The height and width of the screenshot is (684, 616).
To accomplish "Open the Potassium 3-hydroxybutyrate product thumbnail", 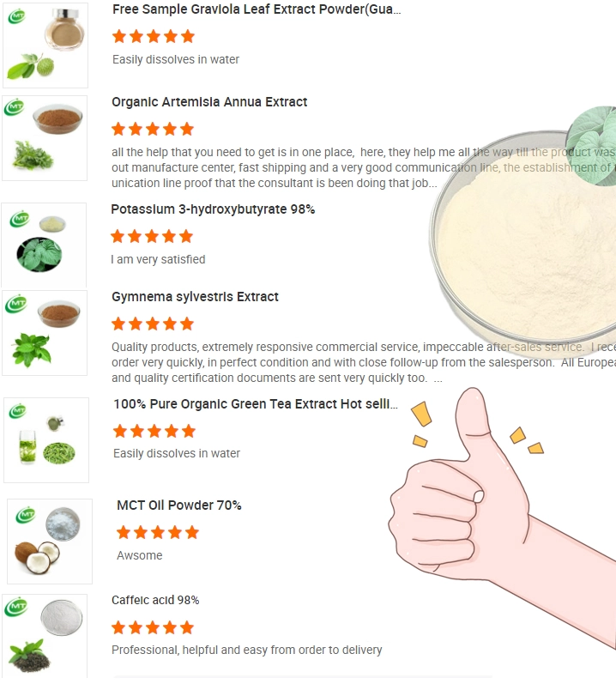I will [x=44, y=245].
